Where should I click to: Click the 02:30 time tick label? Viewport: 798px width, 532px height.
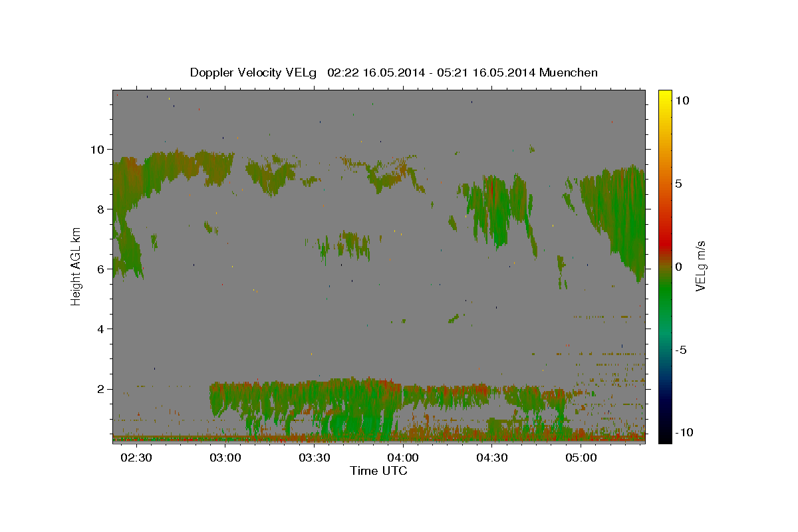click(136, 458)
